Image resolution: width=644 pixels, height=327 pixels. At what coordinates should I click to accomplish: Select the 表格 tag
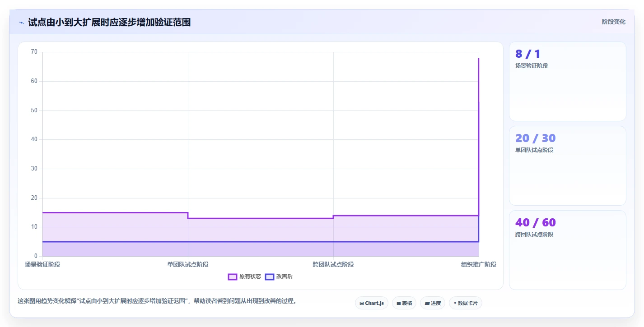[x=404, y=303]
